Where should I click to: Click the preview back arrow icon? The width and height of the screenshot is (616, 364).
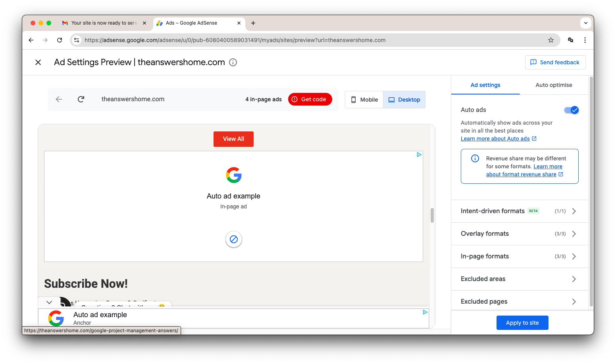tap(59, 99)
